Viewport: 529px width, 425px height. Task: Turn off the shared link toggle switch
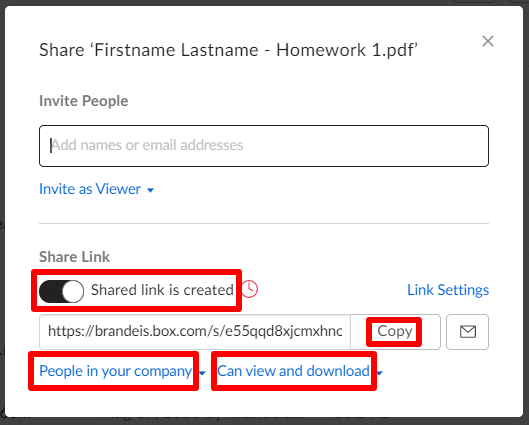(61, 291)
